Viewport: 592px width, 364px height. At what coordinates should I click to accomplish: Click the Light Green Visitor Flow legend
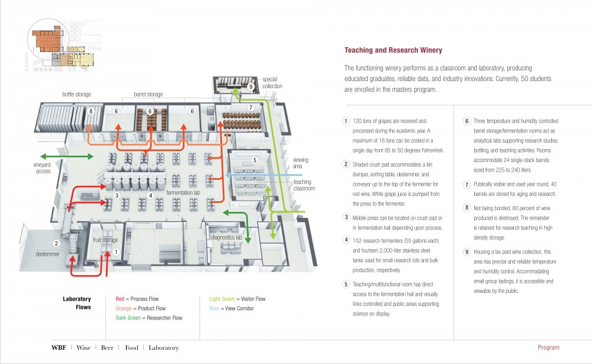pos(237,299)
